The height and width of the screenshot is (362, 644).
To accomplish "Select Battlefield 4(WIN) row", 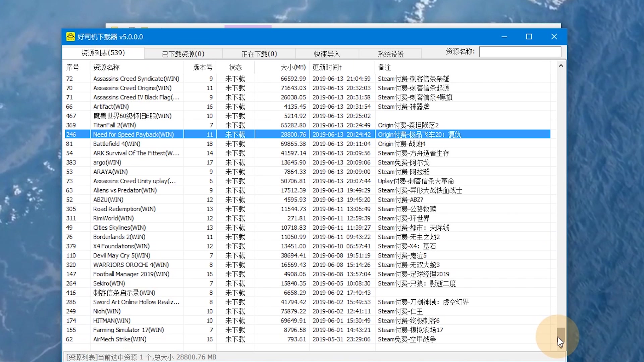I will (307, 144).
